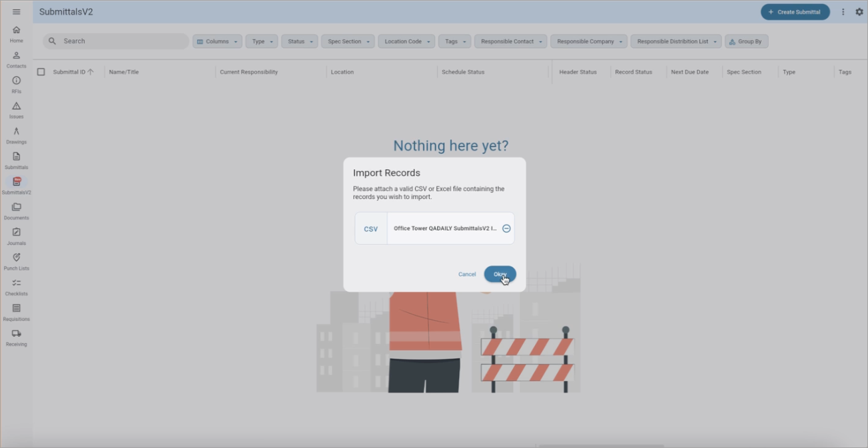Click the Create Submittal button

pos(795,12)
